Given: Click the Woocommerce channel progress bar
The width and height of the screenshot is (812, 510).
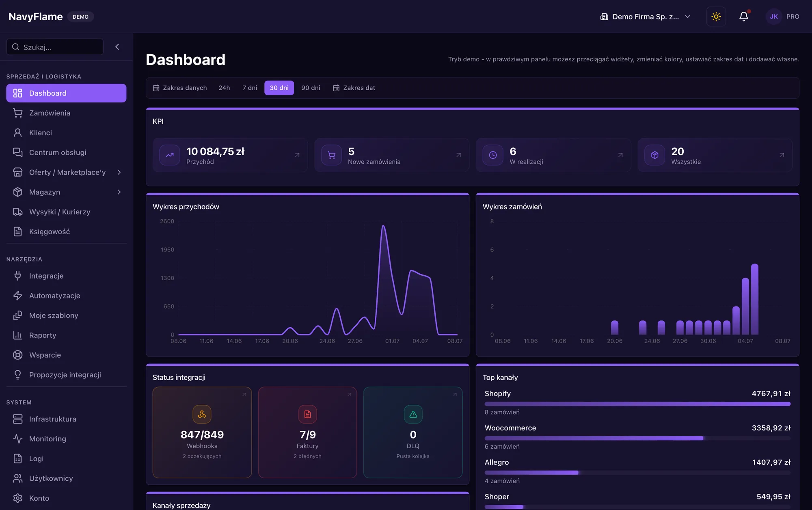Looking at the screenshot, I should coord(637,438).
